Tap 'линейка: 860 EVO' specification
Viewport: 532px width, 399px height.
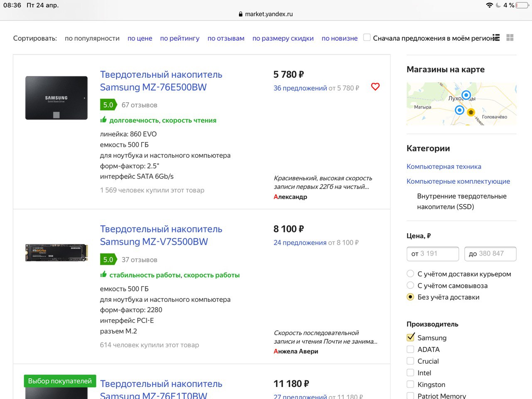[128, 134]
